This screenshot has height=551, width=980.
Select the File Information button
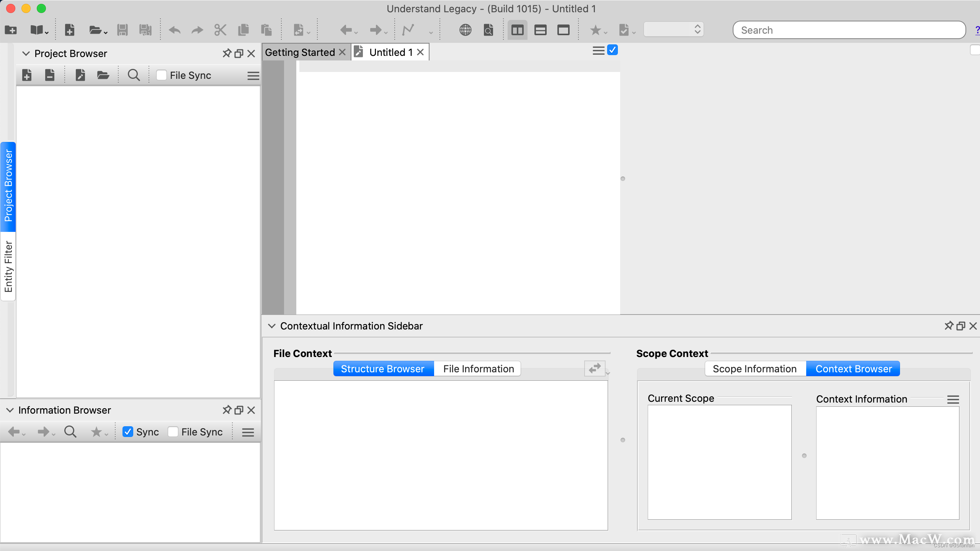(x=478, y=368)
